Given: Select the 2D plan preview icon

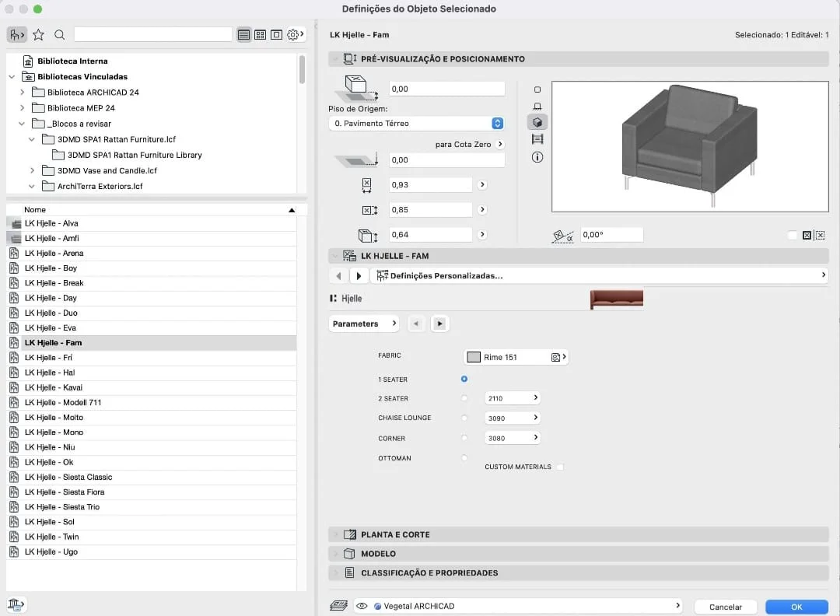Looking at the screenshot, I should pyautogui.click(x=537, y=89).
